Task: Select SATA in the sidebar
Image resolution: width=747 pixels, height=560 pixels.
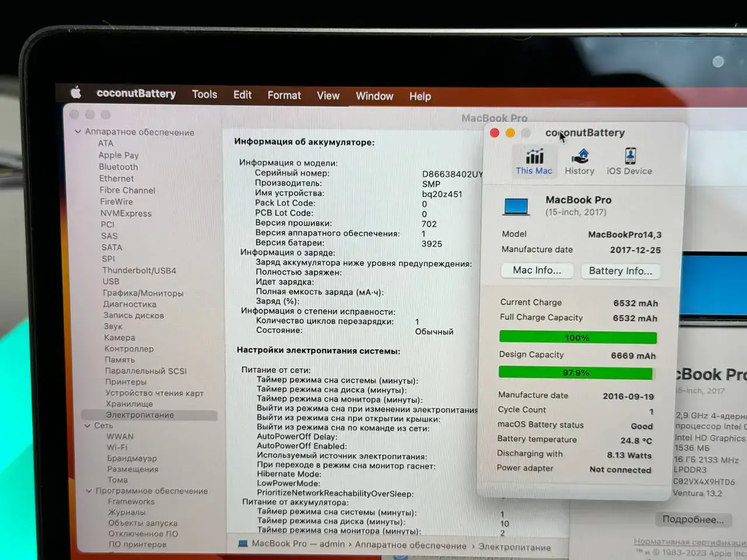Action: [111, 247]
